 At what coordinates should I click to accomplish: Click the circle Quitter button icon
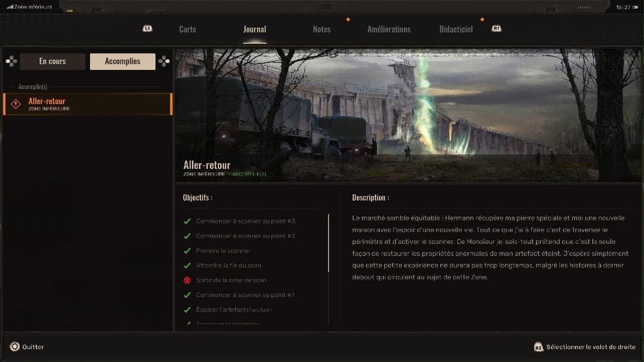coord(15,346)
